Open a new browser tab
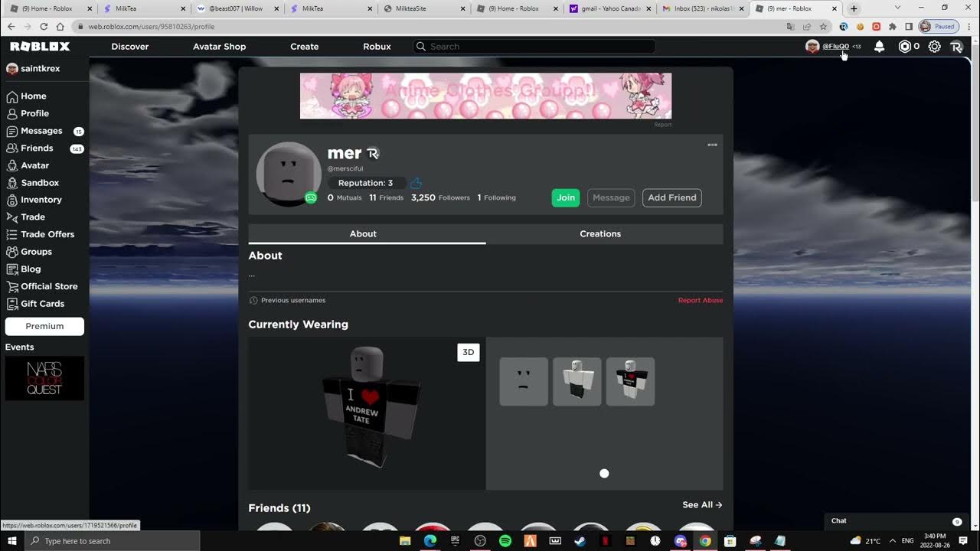 854,8
